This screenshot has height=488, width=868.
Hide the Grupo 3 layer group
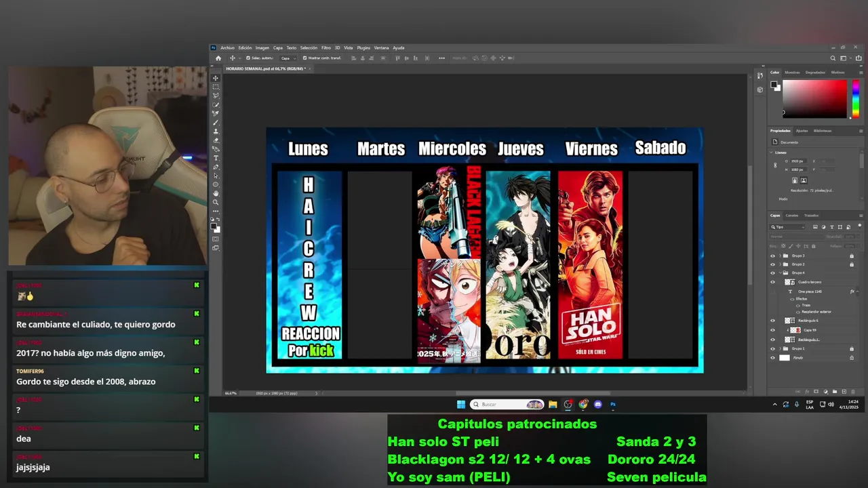point(773,256)
